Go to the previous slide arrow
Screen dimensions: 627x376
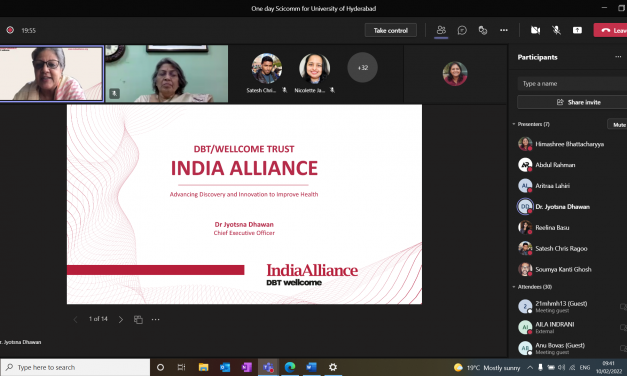tap(75, 319)
